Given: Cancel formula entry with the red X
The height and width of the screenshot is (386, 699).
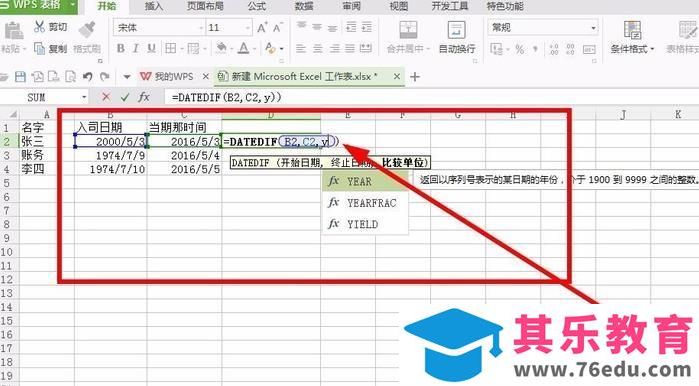Looking at the screenshot, I should click(x=106, y=97).
